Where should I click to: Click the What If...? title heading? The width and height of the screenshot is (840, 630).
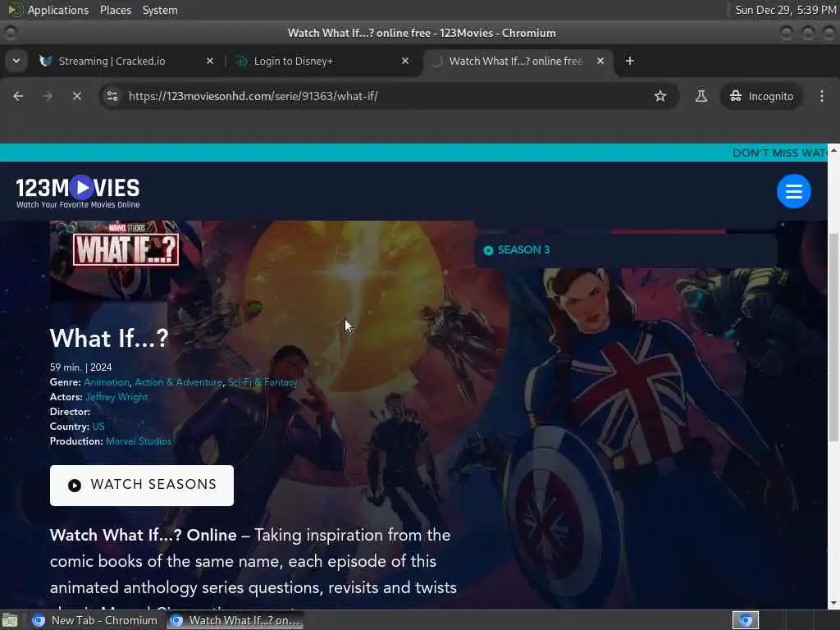click(109, 339)
